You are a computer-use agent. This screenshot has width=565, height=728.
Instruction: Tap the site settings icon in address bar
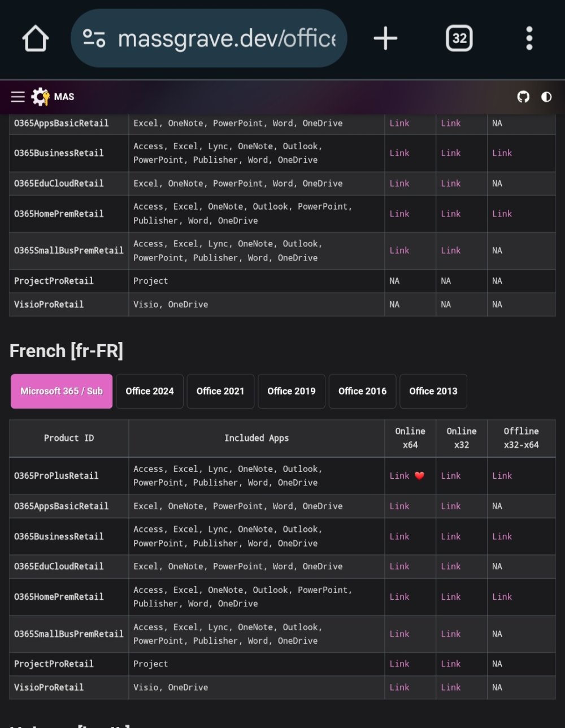click(x=94, y=38)
